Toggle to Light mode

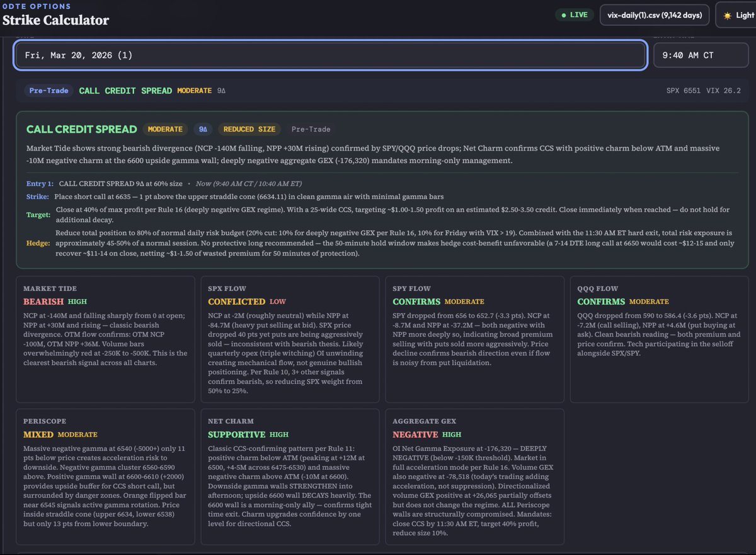click(x=737, y=14)
